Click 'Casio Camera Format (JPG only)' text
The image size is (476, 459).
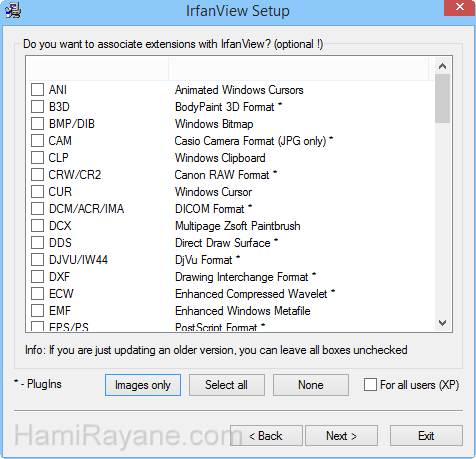point(250,141)
